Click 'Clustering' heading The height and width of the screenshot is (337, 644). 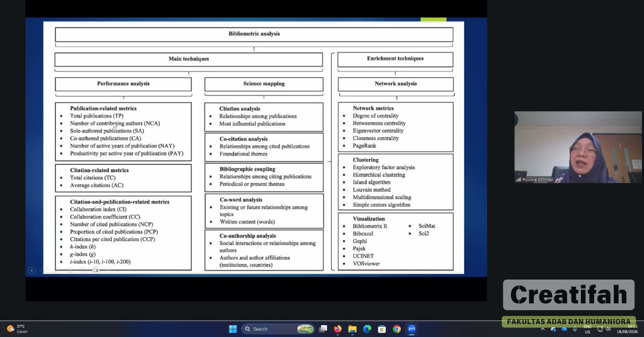pos(365,160)
